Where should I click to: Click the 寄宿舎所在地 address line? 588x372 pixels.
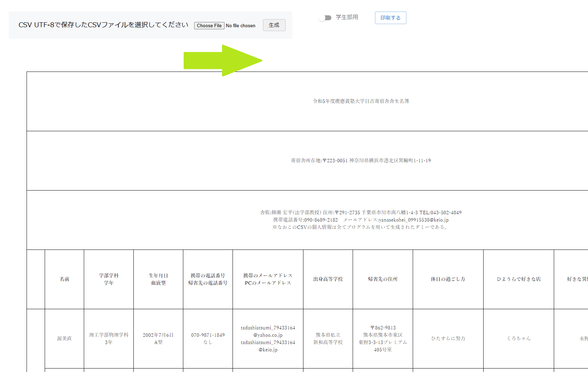pyautogui.click(x=361, y=161)
